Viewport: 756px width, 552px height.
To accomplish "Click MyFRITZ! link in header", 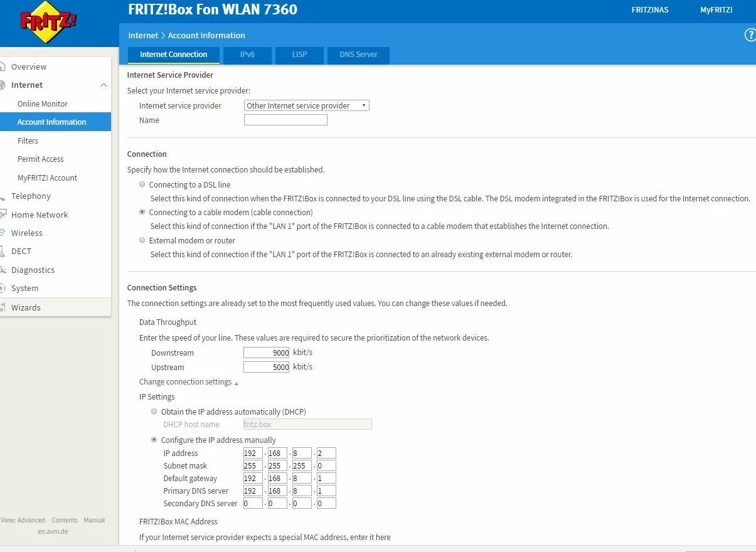I will (x=716, y=10).
